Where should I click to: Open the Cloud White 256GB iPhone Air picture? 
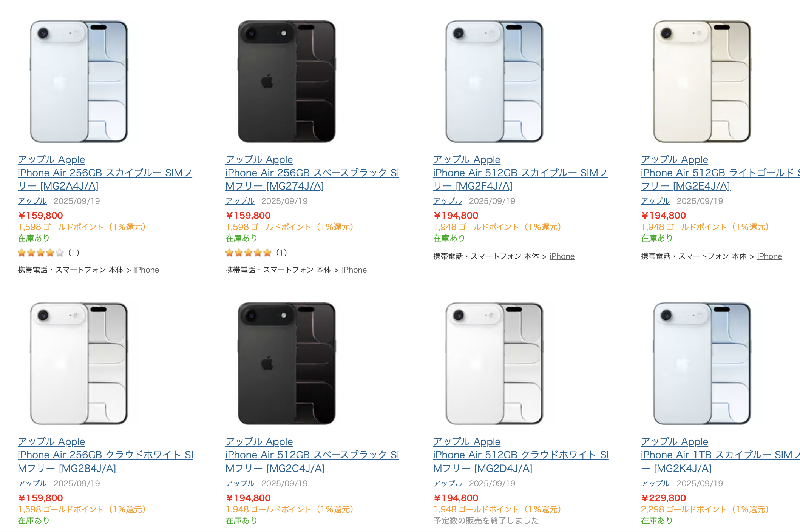[79, 363]
